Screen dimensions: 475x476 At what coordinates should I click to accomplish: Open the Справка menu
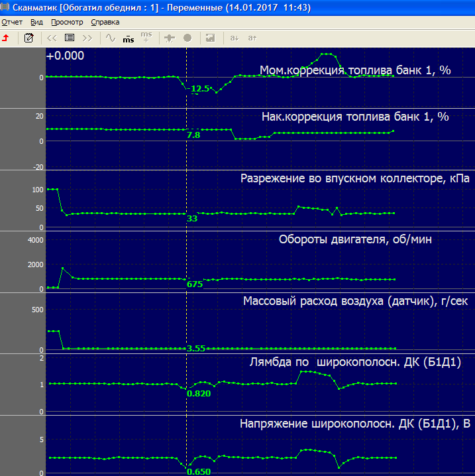tap(105, 22)
